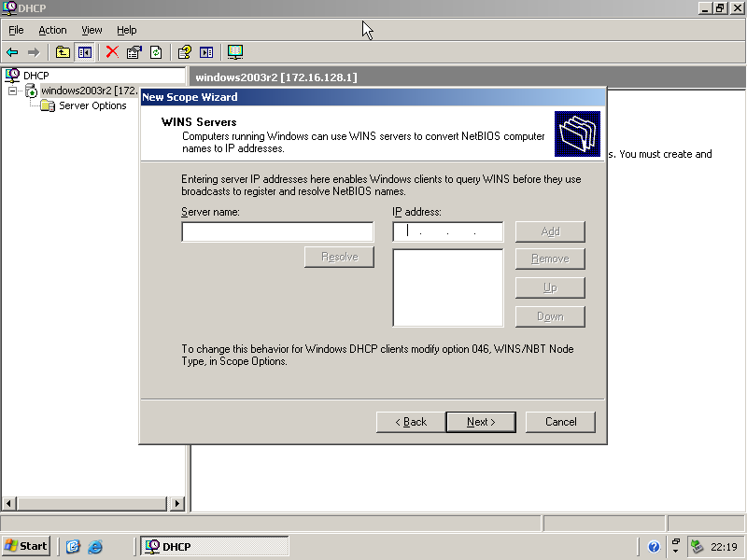The height and width of the screenshot is (560, 747).
Task: Click the Help toolbar icon
Action: [185, 52]
